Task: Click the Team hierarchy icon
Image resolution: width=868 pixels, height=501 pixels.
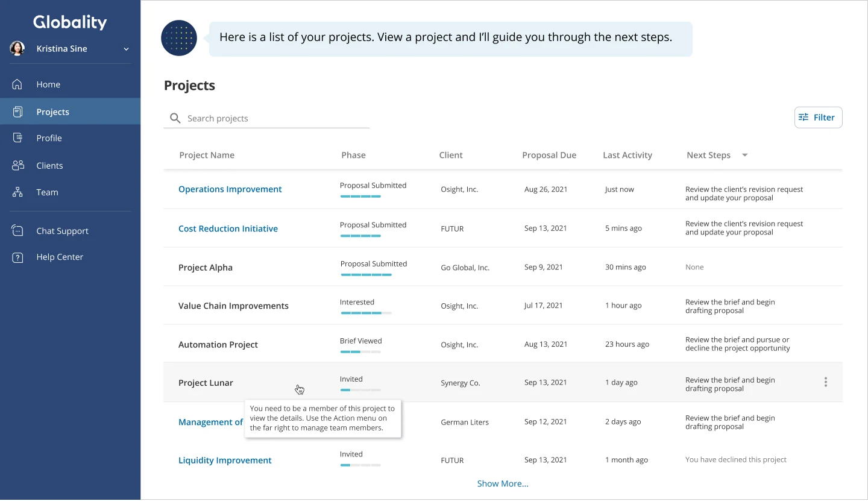Action: click(x=17, y=192)
